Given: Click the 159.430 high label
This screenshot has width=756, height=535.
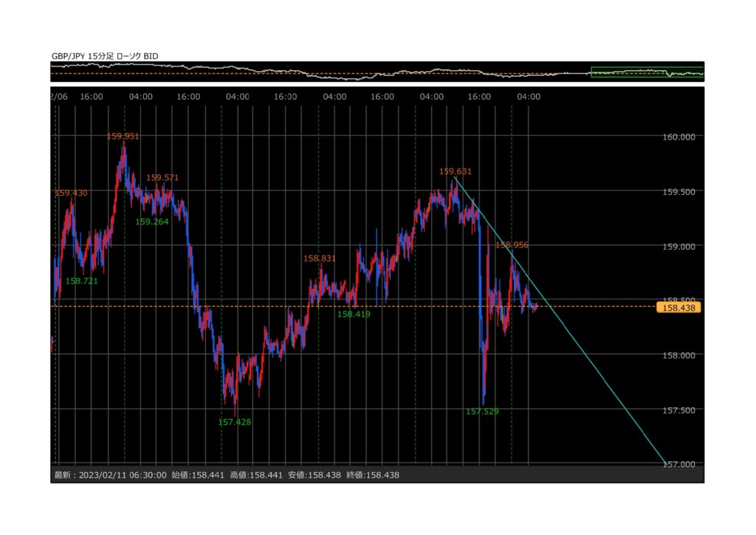Looking at the screenshot, I should click(71, 193).
